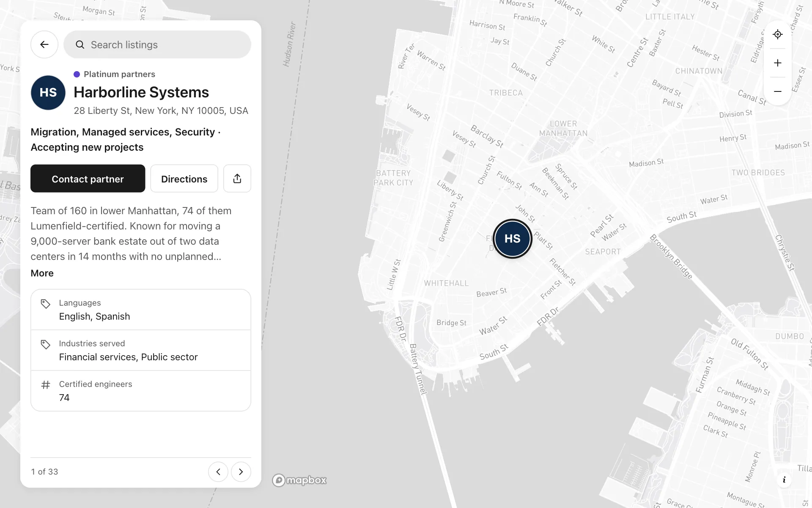Click the Certified engineers hash icon

pos(45,385)
